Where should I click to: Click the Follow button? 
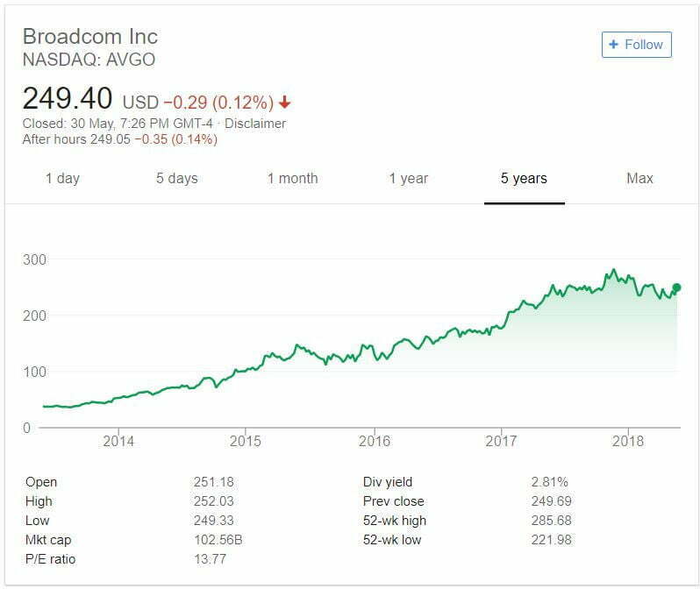(636, 45)
